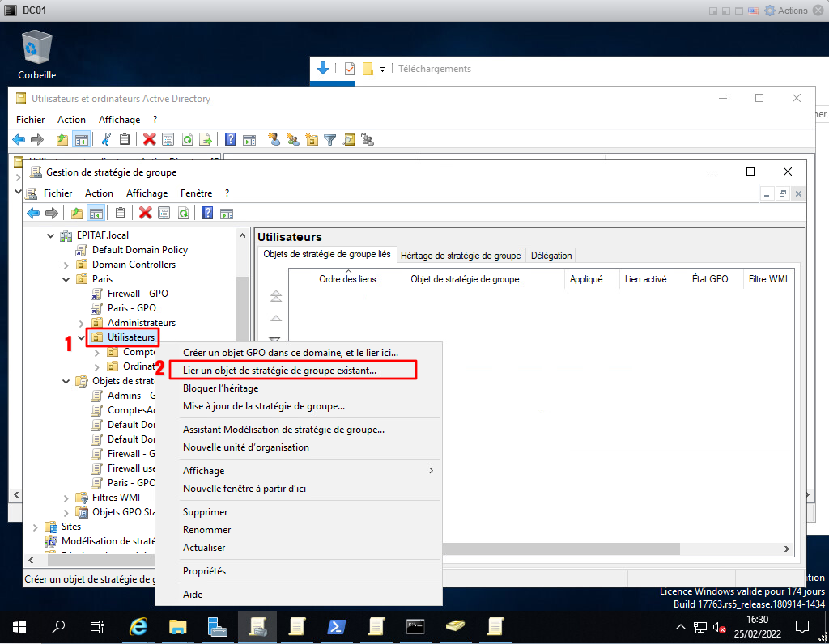Toggle console tree visibility in Gestion de stratégie toolbar
Screen dimensions: 829x644
96,213
